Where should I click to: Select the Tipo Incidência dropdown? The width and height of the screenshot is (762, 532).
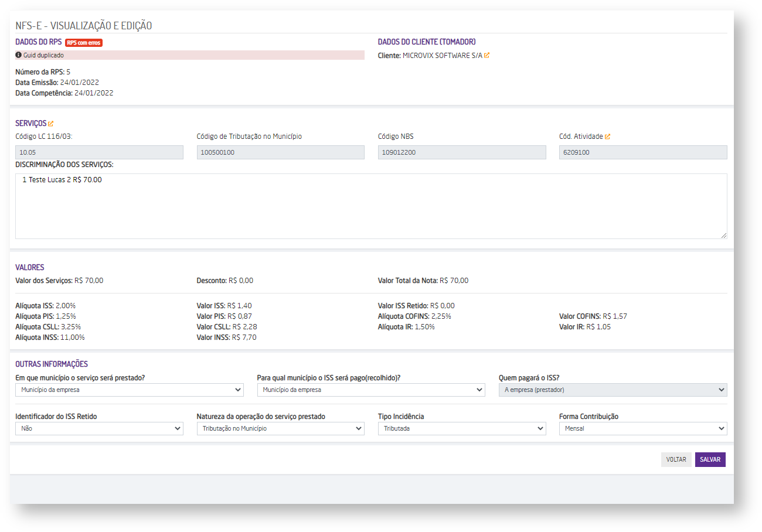(x=462, y=428)
